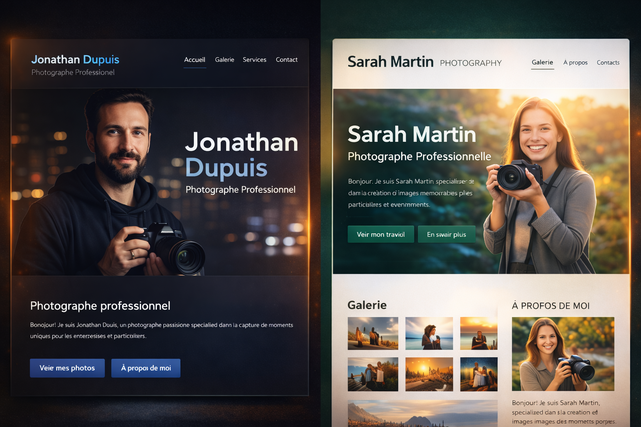
Task: Click Sarah Martin hero intro paragraph
Action: tap(411, 193)
